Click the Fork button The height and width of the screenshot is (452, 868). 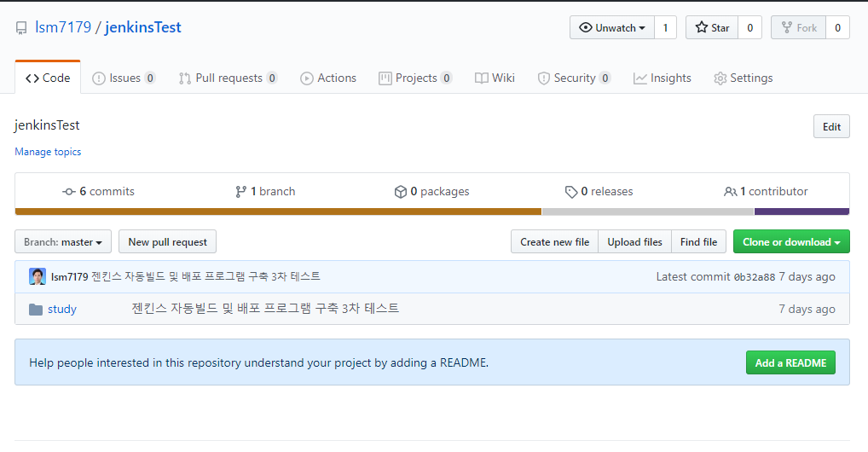798,27
